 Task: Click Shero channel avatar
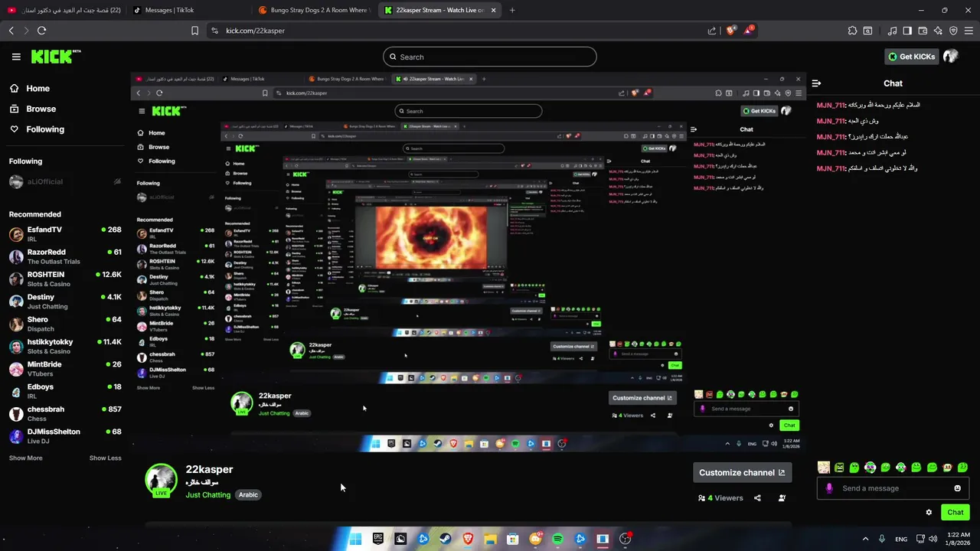[16, 324]
